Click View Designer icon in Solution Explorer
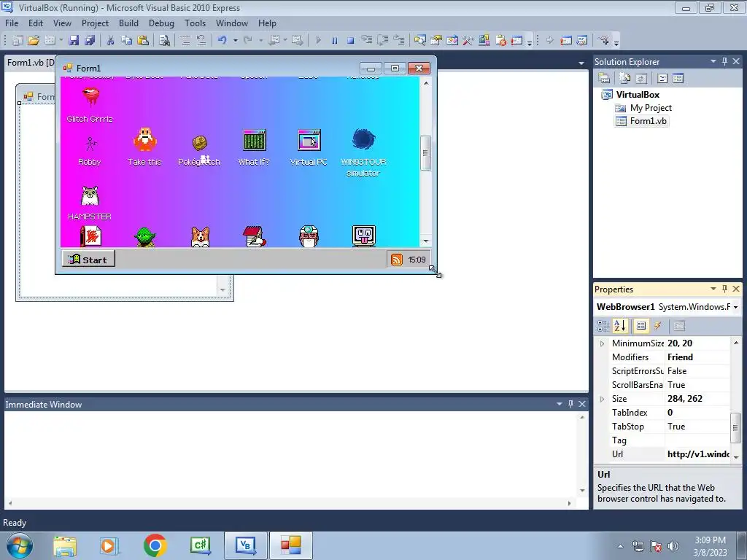The width and height of the screenshot is (747, 560). tap(678, 78)
